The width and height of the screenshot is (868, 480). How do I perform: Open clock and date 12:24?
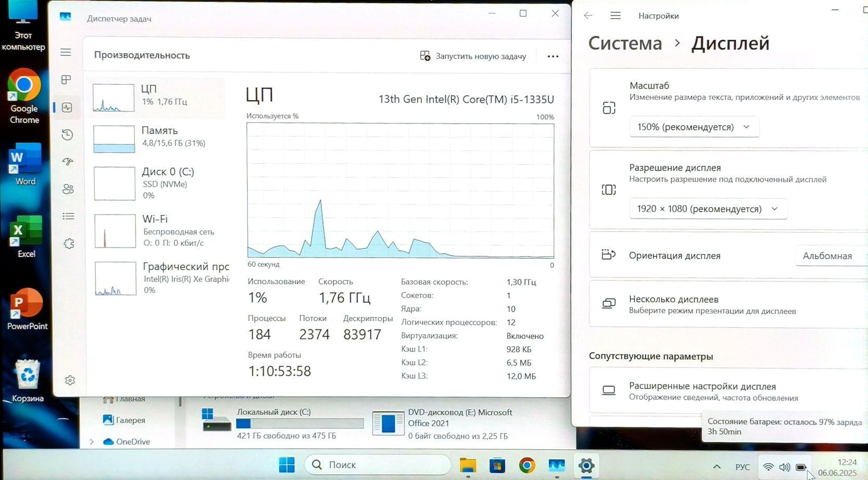click(x=837, y=467)
